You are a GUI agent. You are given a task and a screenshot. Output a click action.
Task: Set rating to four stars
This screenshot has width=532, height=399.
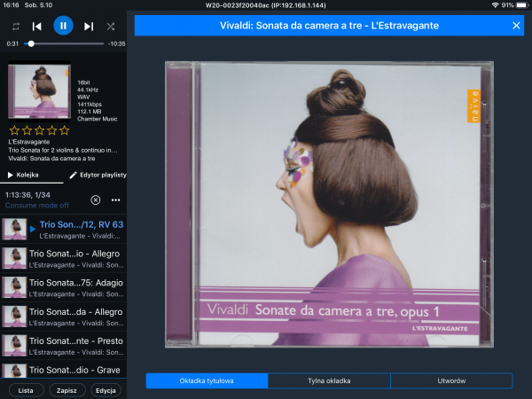coord(52,130)
